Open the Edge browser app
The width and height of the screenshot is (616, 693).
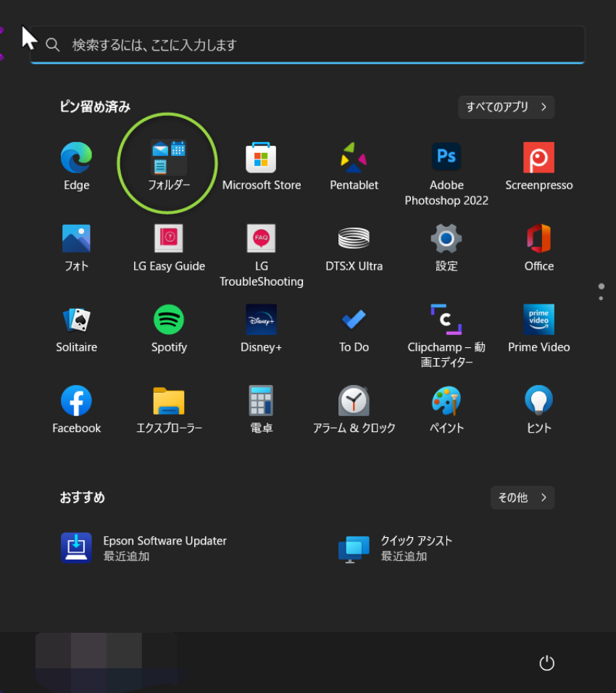point(76,166)
